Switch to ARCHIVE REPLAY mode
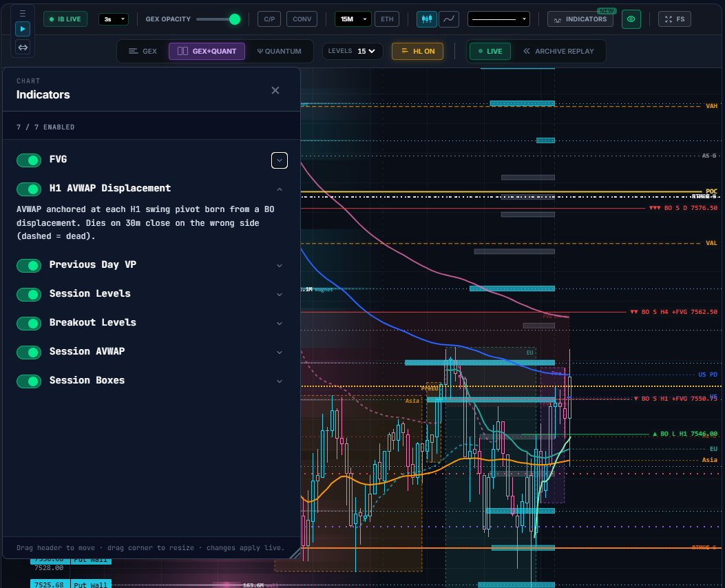 pos(558,52)
